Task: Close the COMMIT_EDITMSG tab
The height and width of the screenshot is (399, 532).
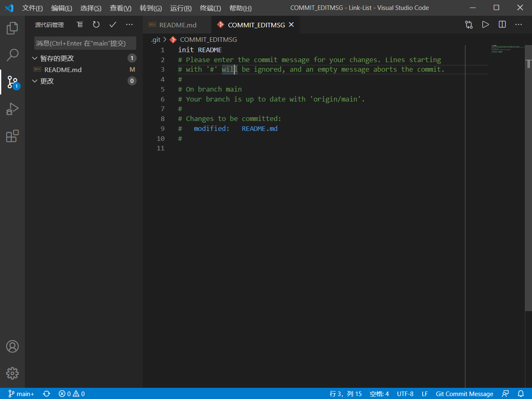Action: [291, 25]
